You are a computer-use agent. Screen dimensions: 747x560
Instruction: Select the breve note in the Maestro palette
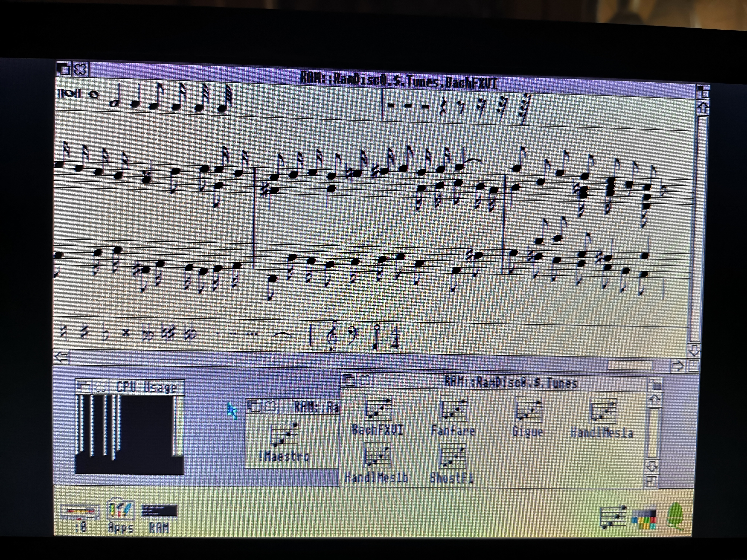click(x=69, y=94)
